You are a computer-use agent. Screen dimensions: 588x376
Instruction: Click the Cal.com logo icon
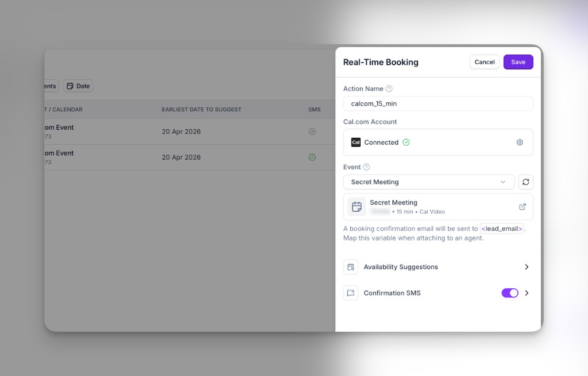(355, 142)
